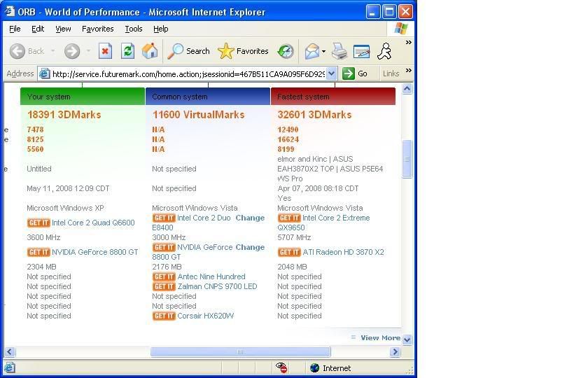Click GET IT beside Intel Core 2 Extreme
The image size is (588, 378).
click(x=289, y=218)
